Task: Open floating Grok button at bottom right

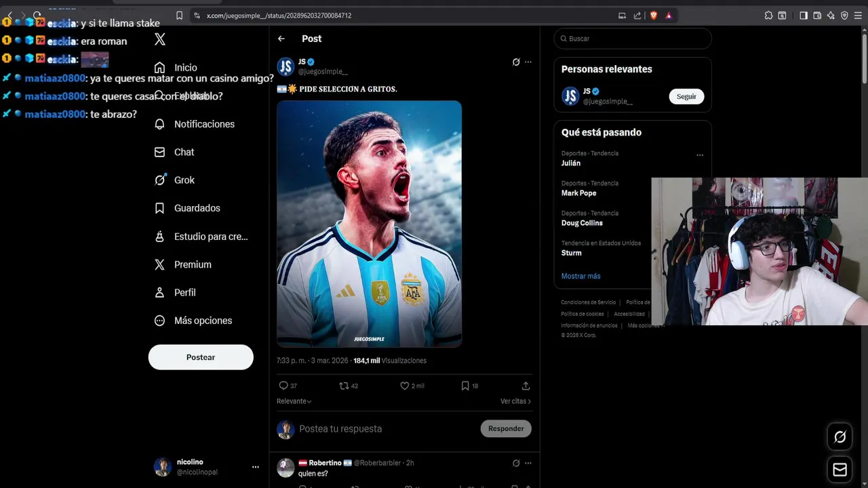Action: click(840, 437)
